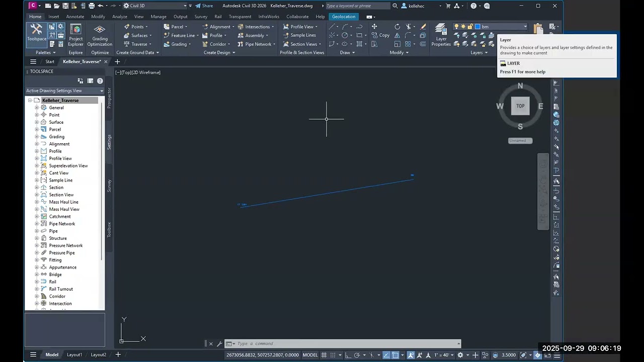Click the Paste clipboard icon
The height and width of the screenshot is (362, 644).
(x=538, y=29)
